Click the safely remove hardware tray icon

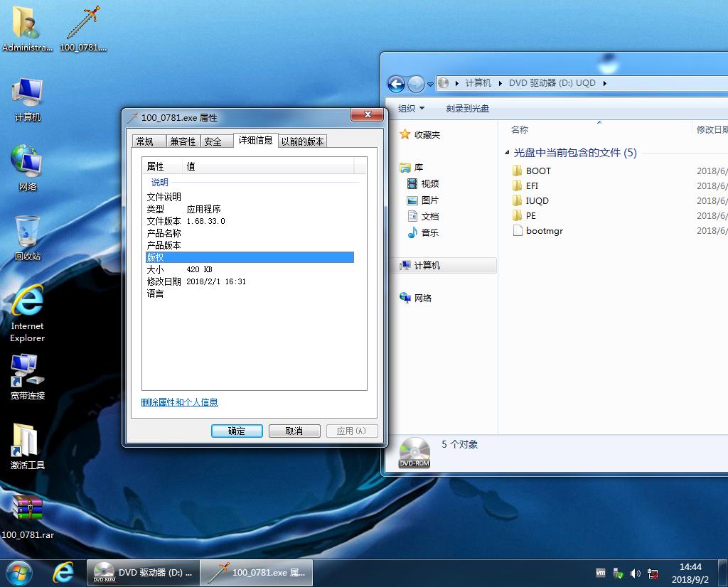pos(618,573)
